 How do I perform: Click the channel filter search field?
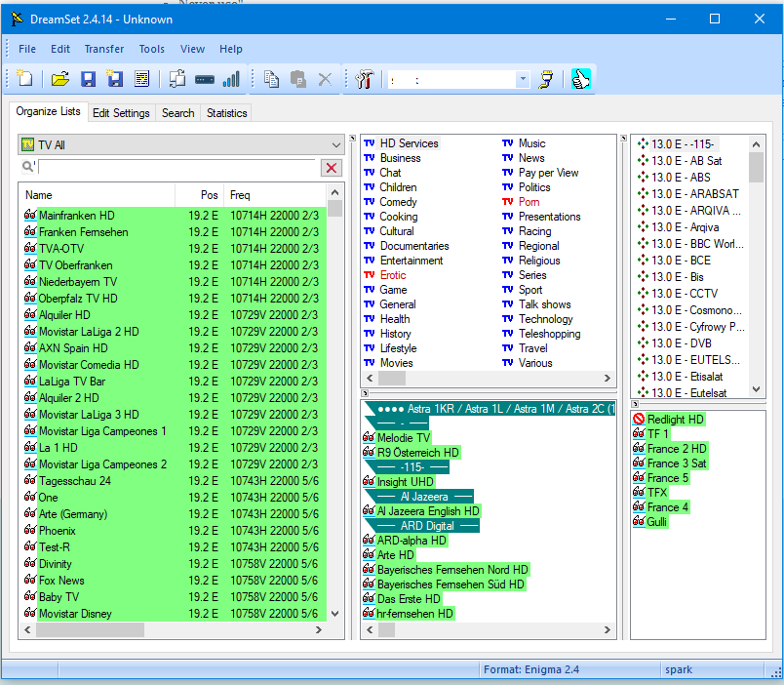(177, 167)
